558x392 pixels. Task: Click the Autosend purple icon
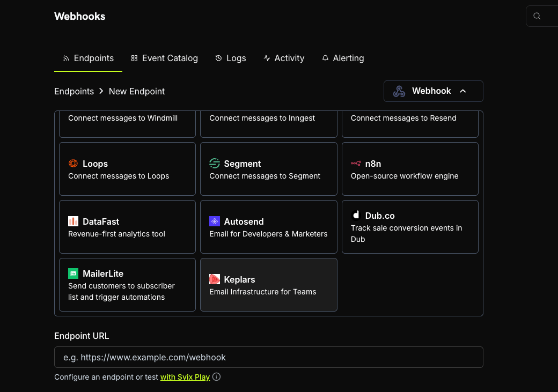point(215,221)
